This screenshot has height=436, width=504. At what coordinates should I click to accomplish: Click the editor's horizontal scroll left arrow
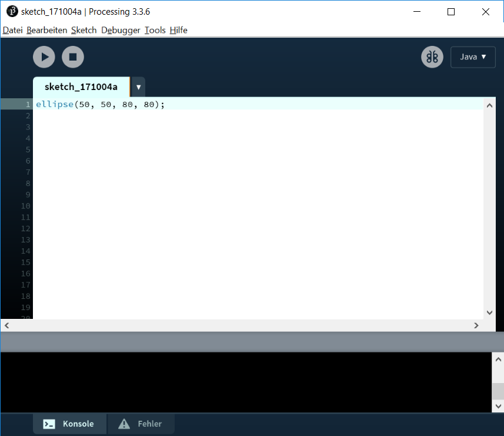(6, 325)
